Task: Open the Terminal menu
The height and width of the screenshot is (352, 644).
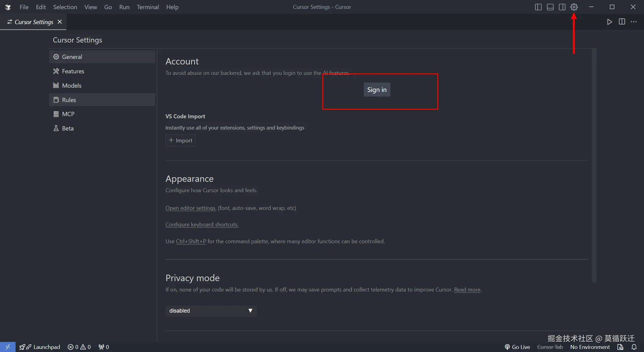Action: click(x=148, y=7)
